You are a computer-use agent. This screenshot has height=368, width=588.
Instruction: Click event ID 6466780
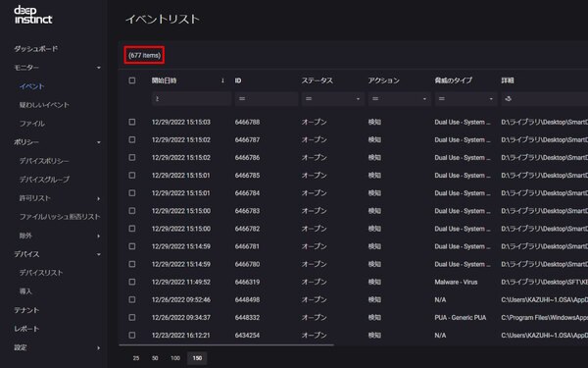pyautogui.click(x=247, y=264)
